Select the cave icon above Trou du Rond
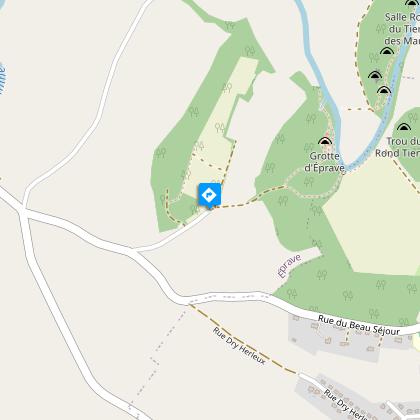This screenshot has width=420, height=420. pos(404,127)
